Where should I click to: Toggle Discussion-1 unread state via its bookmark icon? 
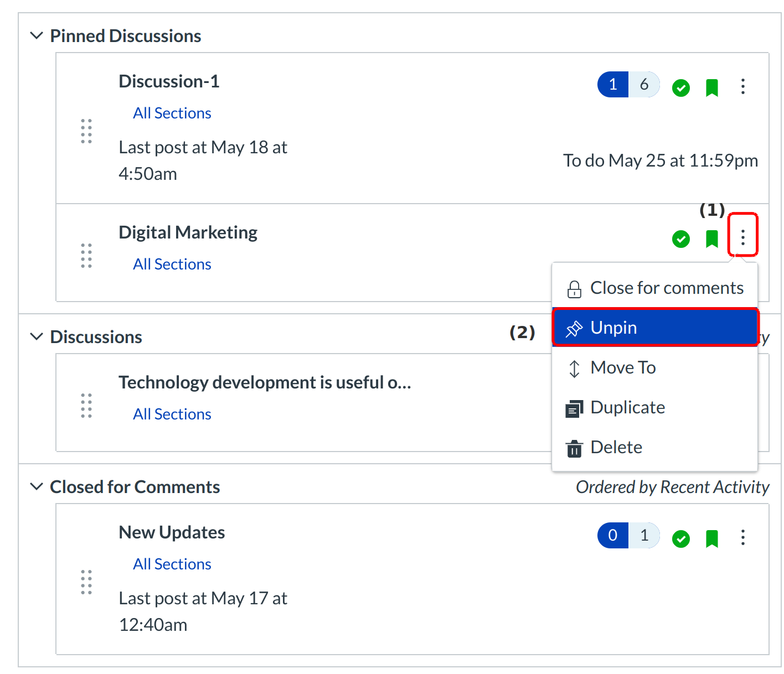(x=712, y=87)
